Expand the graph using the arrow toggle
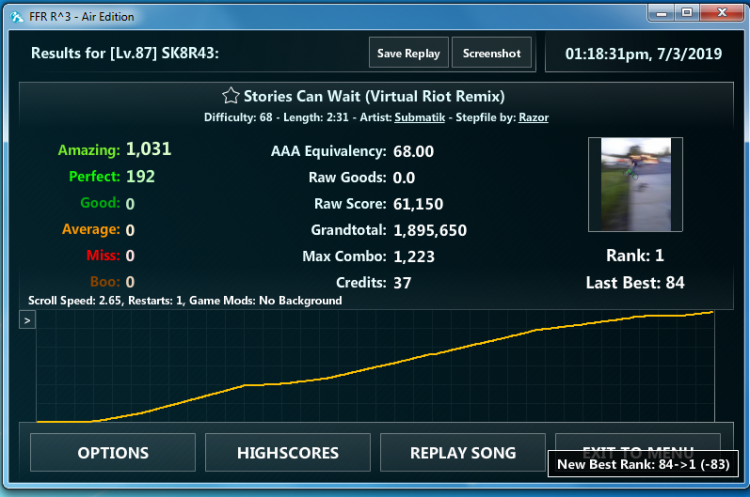750x497 pixels. [x=28, y=320]
